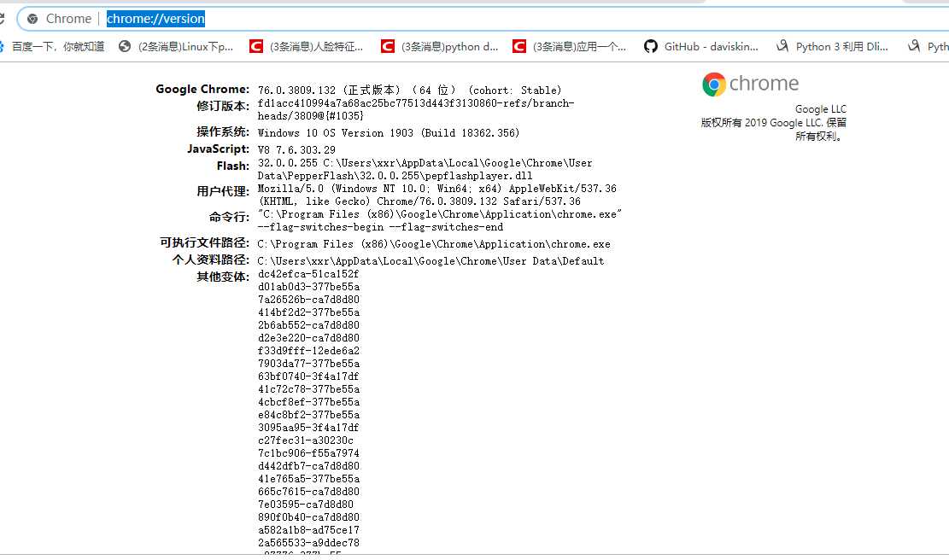Click V8 7.6.303.29 JavaScript value
Image resolution: width=949 pixels, height=560 pixels.
click(x=296, y=150)
